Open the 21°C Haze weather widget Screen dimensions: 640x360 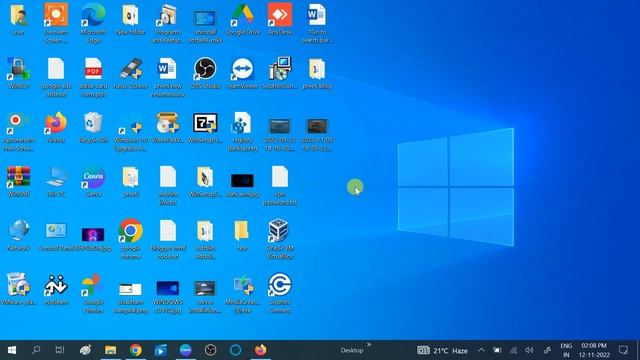click(442, 350)
